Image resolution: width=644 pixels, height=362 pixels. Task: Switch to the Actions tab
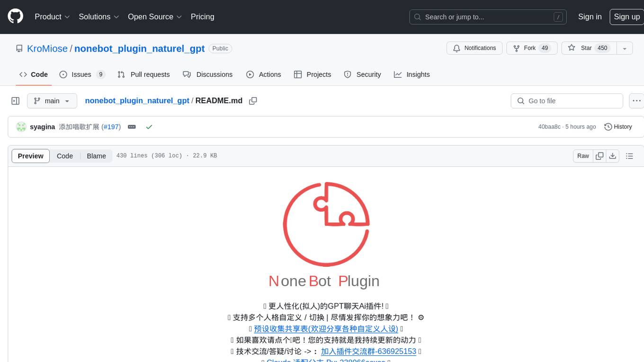tap(264, 74)
